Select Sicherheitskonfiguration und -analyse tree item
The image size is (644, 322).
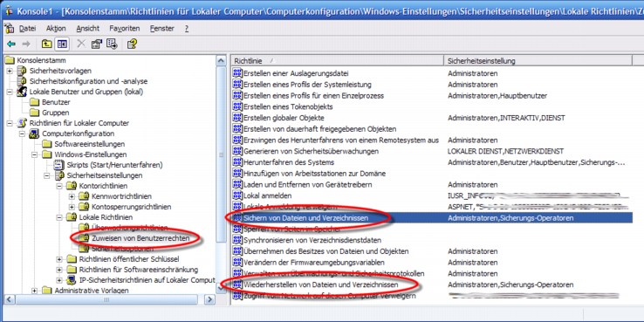tap(88, 81)
